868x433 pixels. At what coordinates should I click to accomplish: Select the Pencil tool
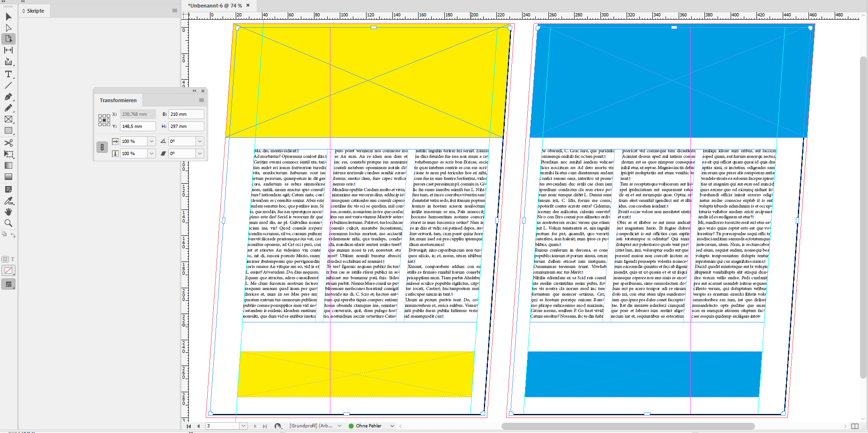(8, 108)
